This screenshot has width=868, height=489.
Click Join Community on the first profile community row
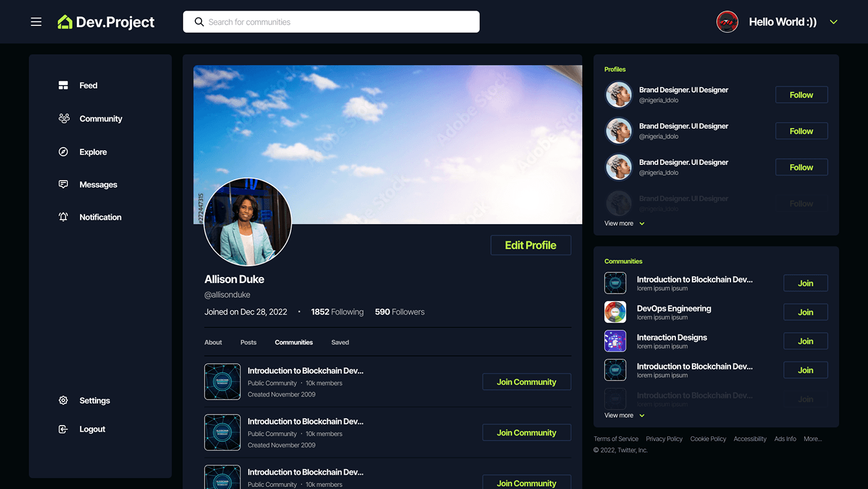526,382
